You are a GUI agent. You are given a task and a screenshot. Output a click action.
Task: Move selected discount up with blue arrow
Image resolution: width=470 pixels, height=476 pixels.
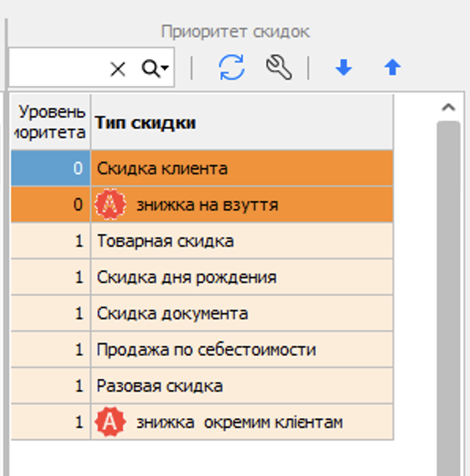point(393,67)
